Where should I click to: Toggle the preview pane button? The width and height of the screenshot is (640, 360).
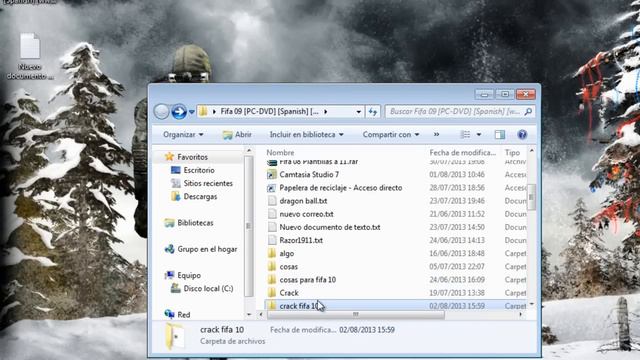(x=500, y=135)
